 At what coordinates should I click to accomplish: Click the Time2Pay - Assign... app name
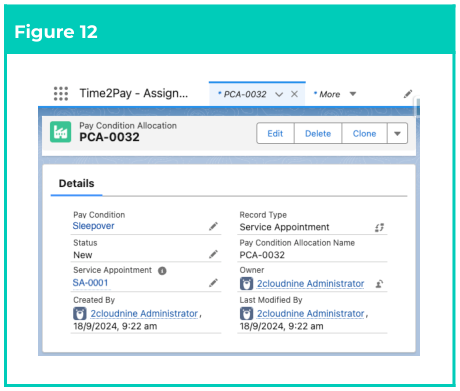134,93
